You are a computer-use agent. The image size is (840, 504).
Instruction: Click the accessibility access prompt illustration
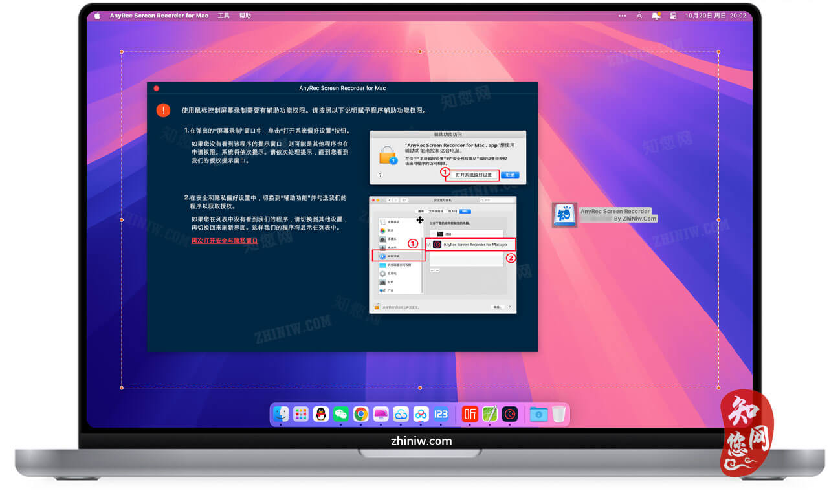(448, 157)
